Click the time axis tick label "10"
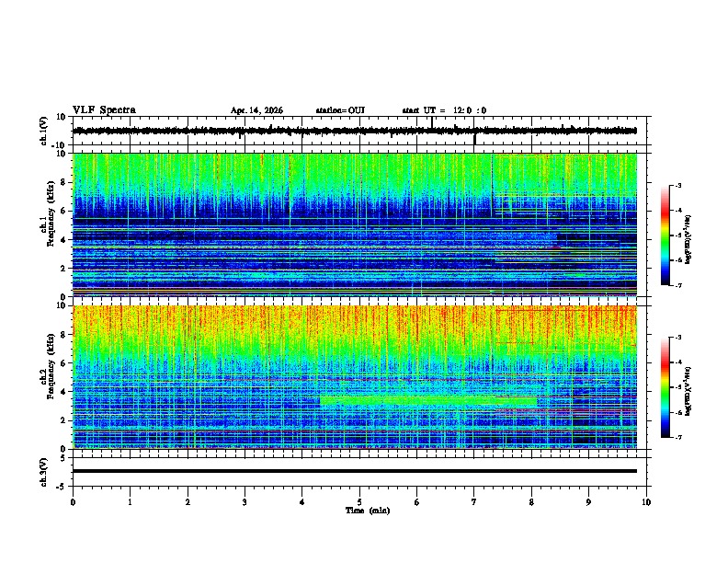728x563 pixels. pyautogui.click(x=646, y=502)
